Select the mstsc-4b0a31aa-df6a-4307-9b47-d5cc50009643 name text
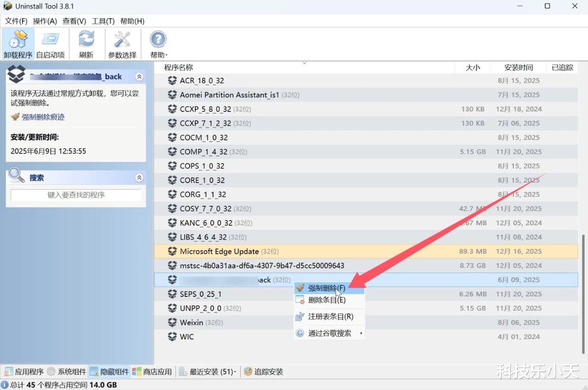 pyautogui.click(x=262, y=266)
